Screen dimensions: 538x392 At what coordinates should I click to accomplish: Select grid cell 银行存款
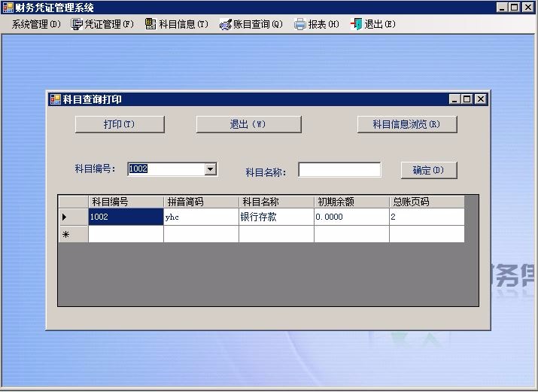point(276,217)
